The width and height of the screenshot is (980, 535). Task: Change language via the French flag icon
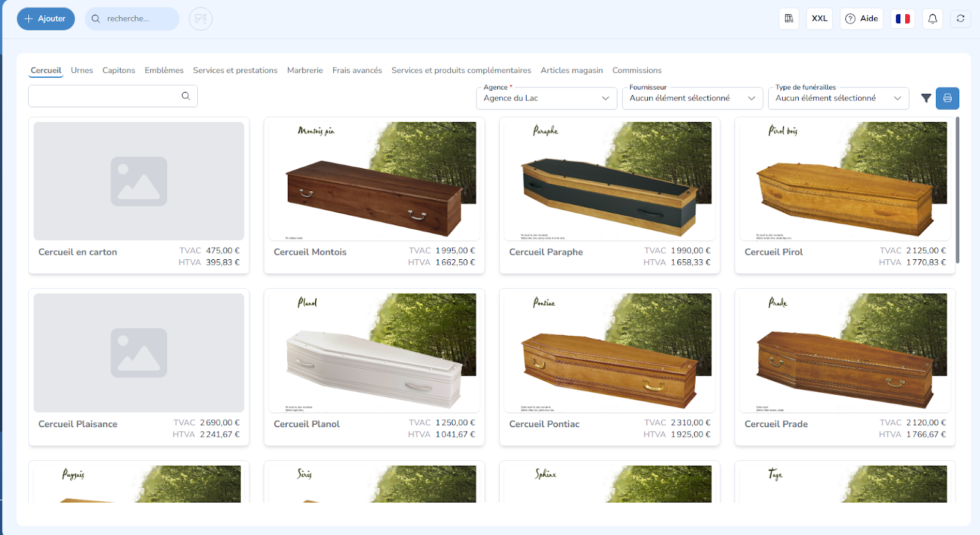click(x=903, y=18)
